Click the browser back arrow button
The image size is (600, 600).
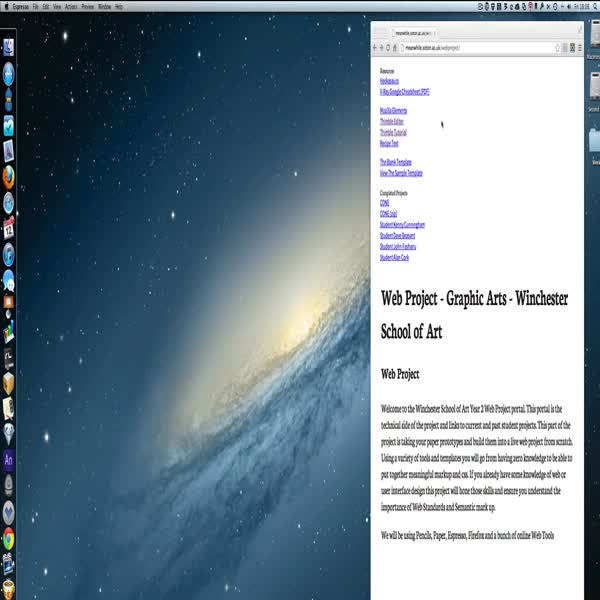pos(376,47)
